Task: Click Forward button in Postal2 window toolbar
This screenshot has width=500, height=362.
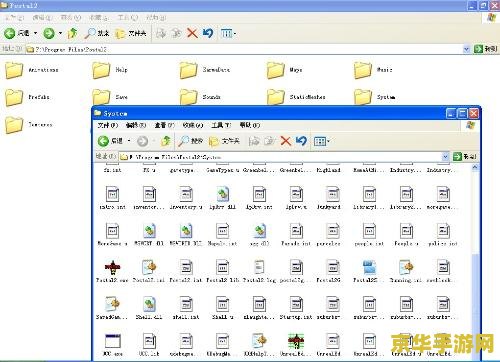Action: click(49, 33)
